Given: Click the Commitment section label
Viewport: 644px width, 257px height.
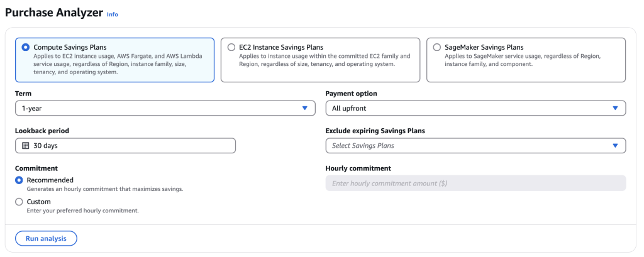Looking at the screenshot, I should [36, 168].
